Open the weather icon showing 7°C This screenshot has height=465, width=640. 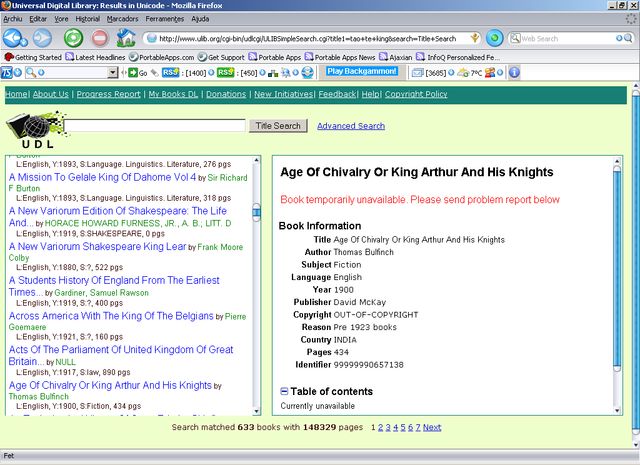click(463, 73)
